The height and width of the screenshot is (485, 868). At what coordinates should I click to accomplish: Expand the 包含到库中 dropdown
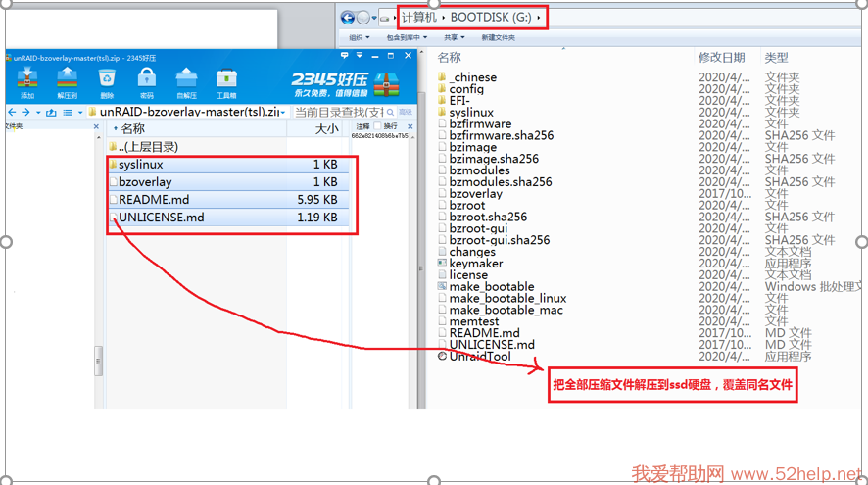click(x=406, y=38)
